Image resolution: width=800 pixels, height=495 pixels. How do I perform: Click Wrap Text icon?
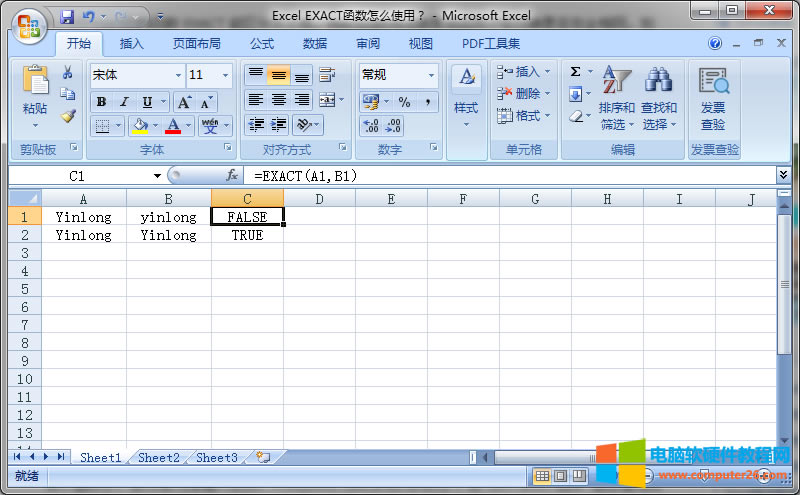[x=327, y=75]
